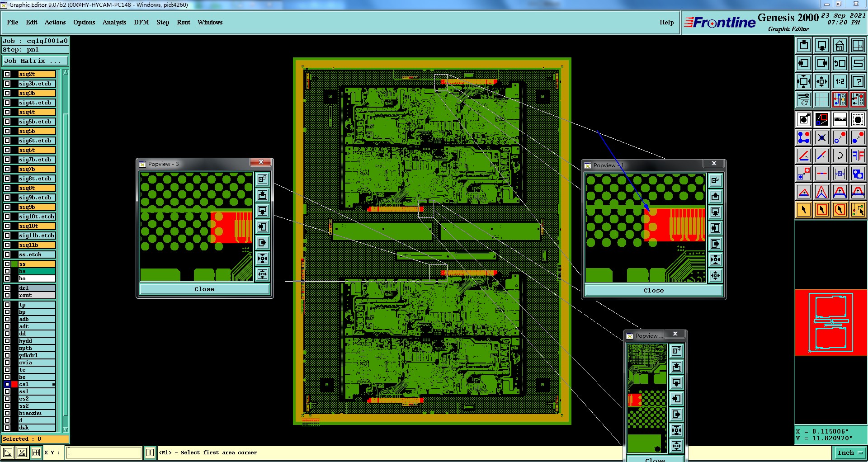The height and width of the screenshot is (462, 868).
Task: Toggle the sig3b.etch layer checkbox
Action: tap(7, 84)
